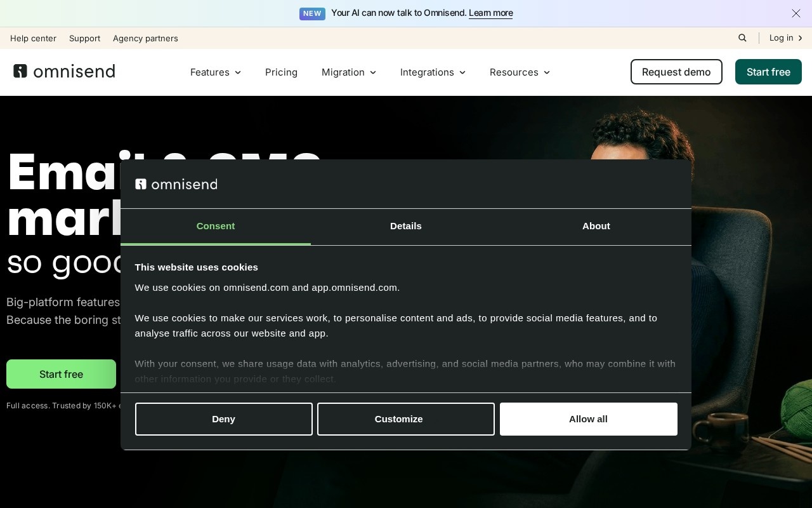812x508 pixels.
Task: Go to the Help center
Action: click(33, 38)
